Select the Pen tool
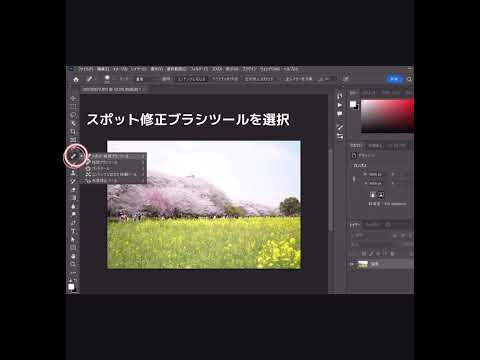Image resolution: width=480 pixels, height=360 pixels. click(73, 223)
